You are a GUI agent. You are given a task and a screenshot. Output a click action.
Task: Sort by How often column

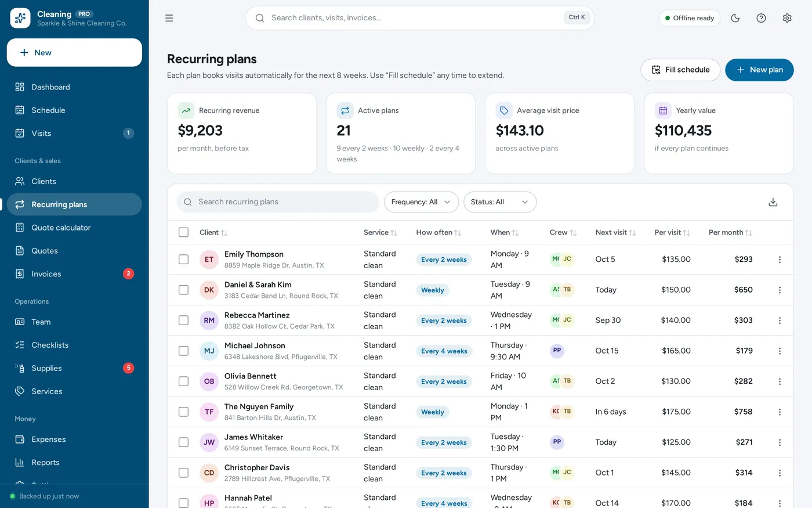[x=438, y=232]
